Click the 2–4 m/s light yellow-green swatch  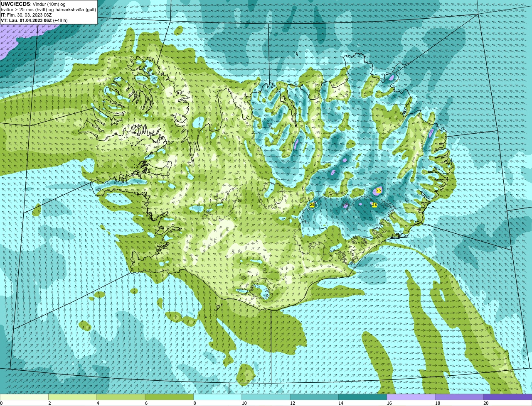(x=72, y=397)
